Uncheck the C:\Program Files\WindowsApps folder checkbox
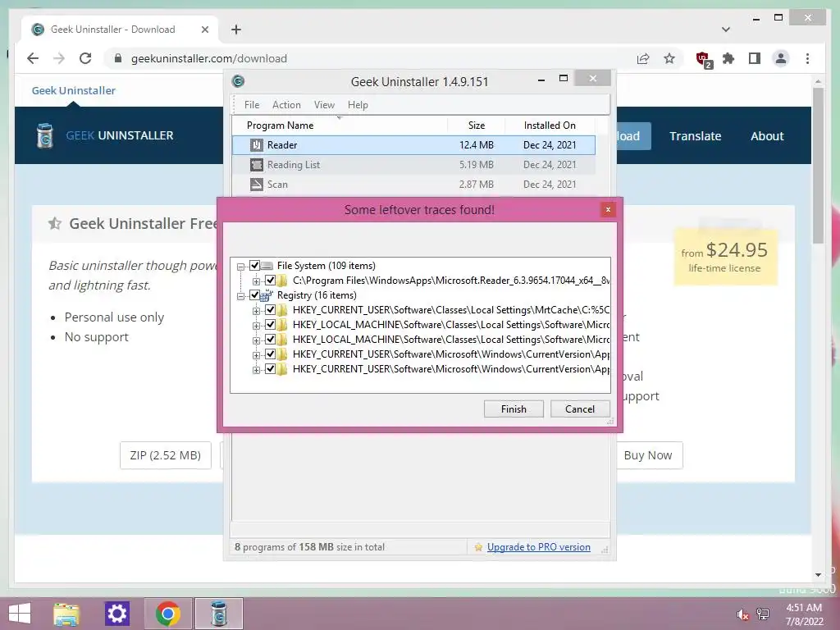 point(270,280)
